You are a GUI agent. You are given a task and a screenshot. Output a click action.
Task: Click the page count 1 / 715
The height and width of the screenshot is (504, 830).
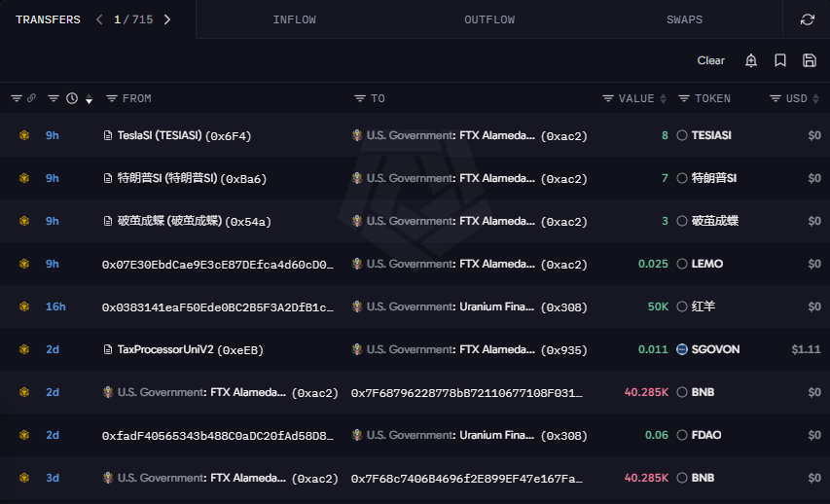click(x=133, y=19)
